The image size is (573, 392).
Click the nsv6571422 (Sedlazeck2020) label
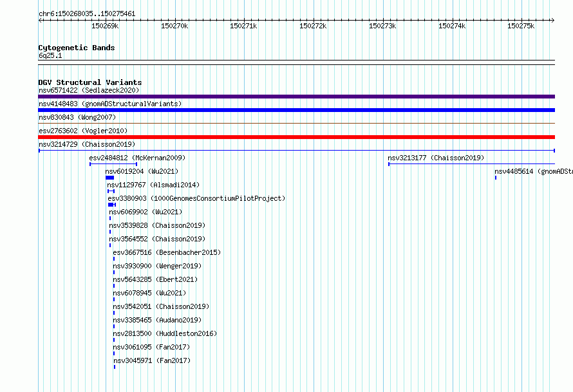click(x=89, y=90)
